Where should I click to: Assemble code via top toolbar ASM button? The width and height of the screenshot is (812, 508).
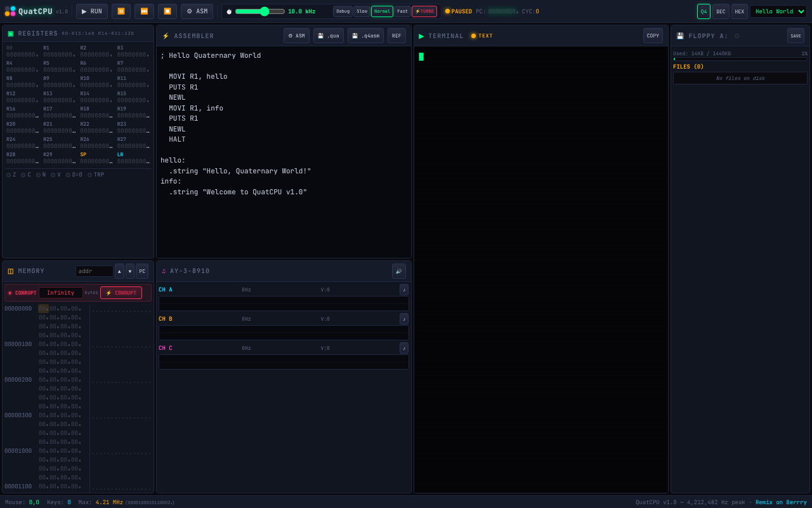point(197,11)
